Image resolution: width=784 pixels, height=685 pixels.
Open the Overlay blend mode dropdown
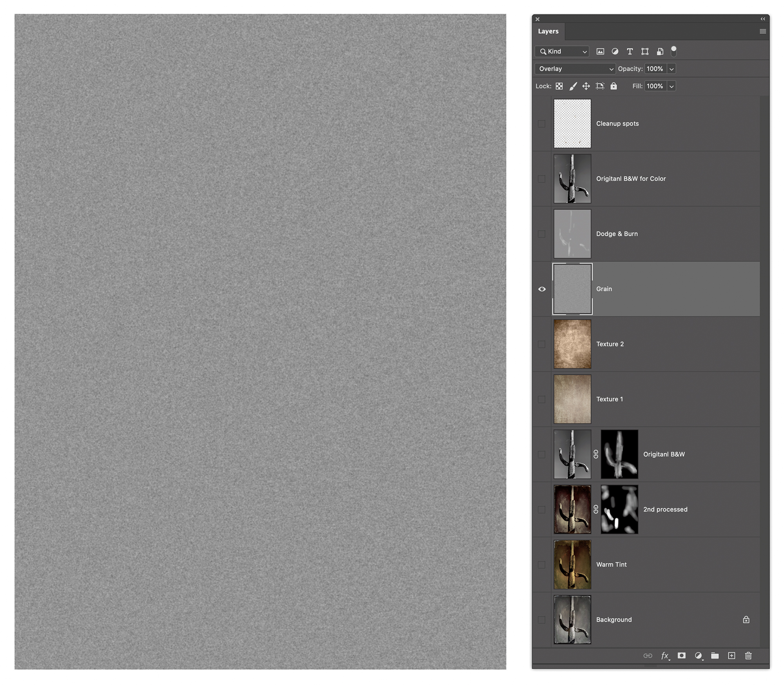pos(575,69)
